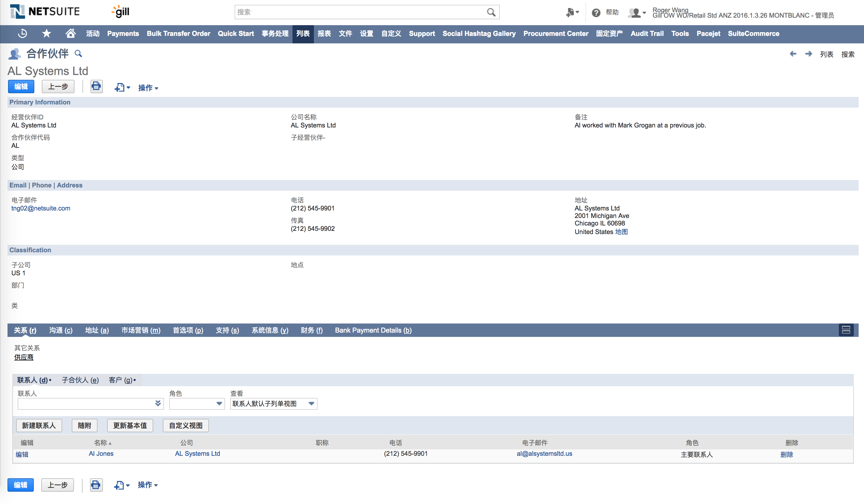Open the Procurement Center menu

click(x=555, y=33)
